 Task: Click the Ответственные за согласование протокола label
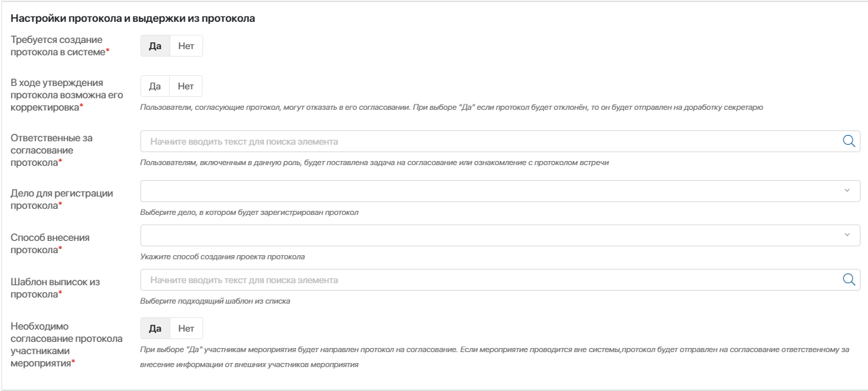point(52,149)
